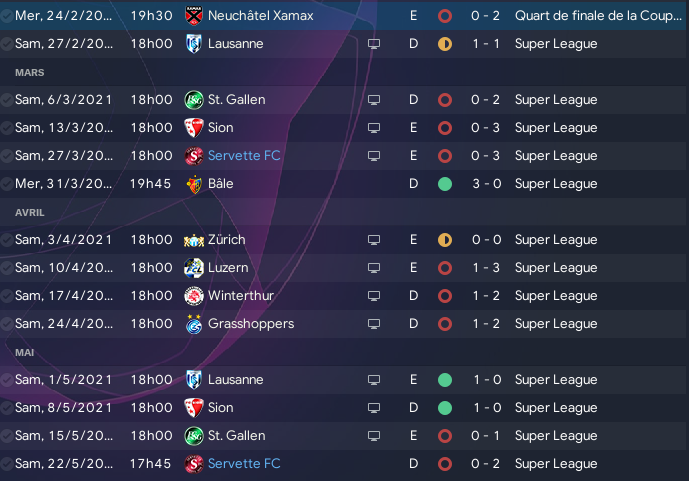The height and width of the screenshot is (481, 689).
Task: Click the Luzern club crest icon
Action: (193, 268)
